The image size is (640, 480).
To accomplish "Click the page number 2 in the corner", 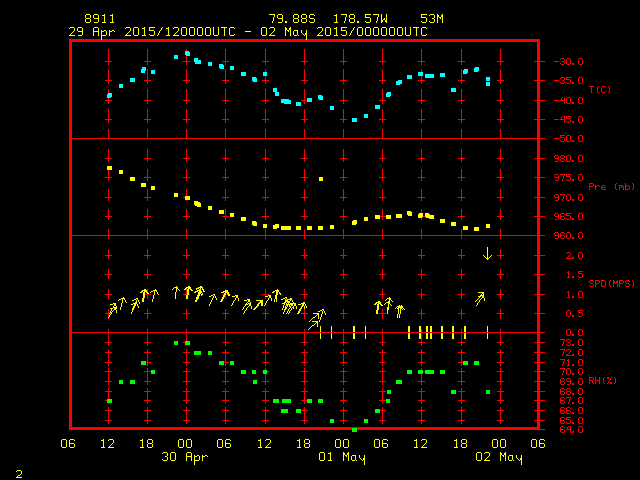I will [x=19, y=474].
